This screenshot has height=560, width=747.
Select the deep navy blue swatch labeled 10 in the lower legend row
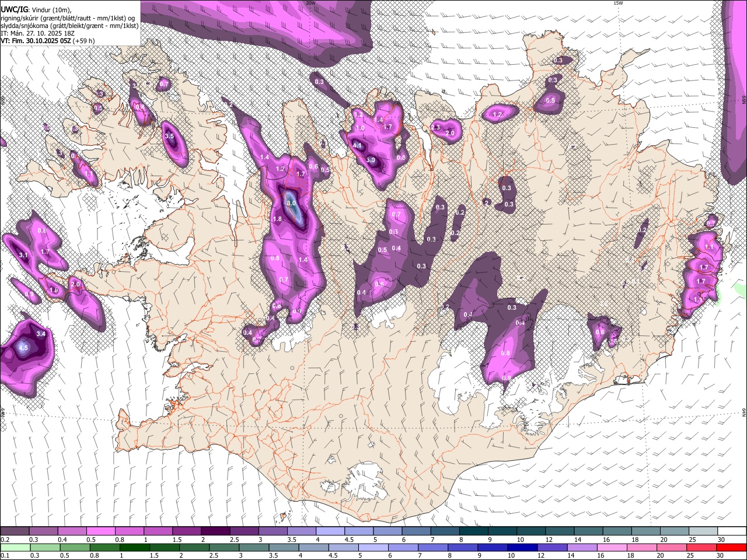tap(523, 547)
